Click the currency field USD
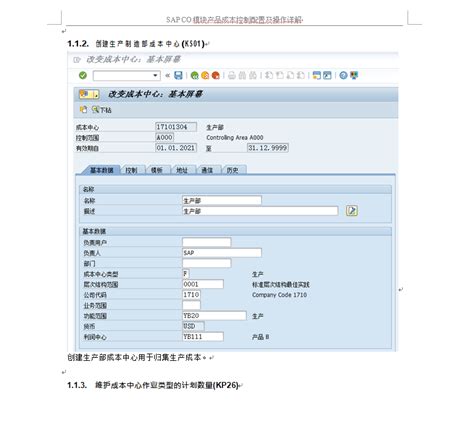 point(194,326)
